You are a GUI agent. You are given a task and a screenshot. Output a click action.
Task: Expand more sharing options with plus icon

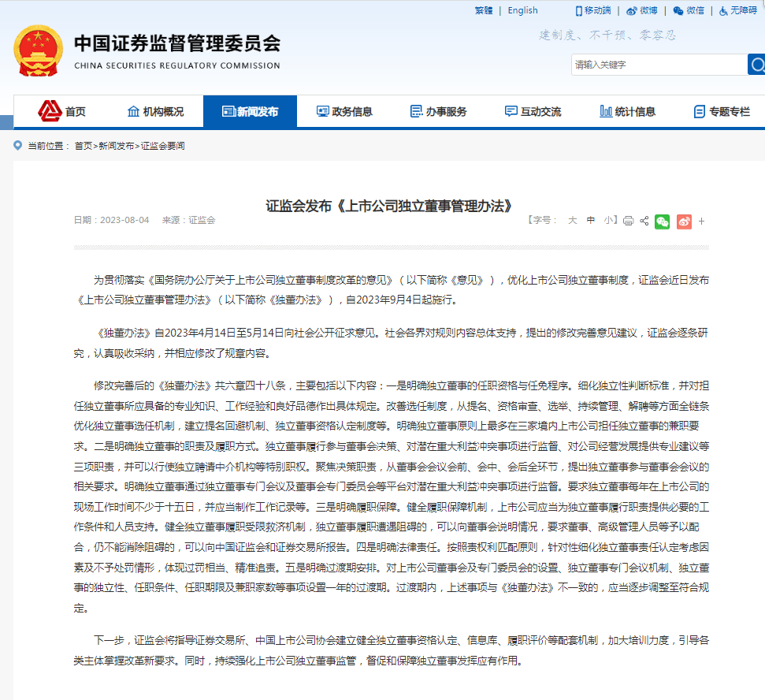[701, 222]
